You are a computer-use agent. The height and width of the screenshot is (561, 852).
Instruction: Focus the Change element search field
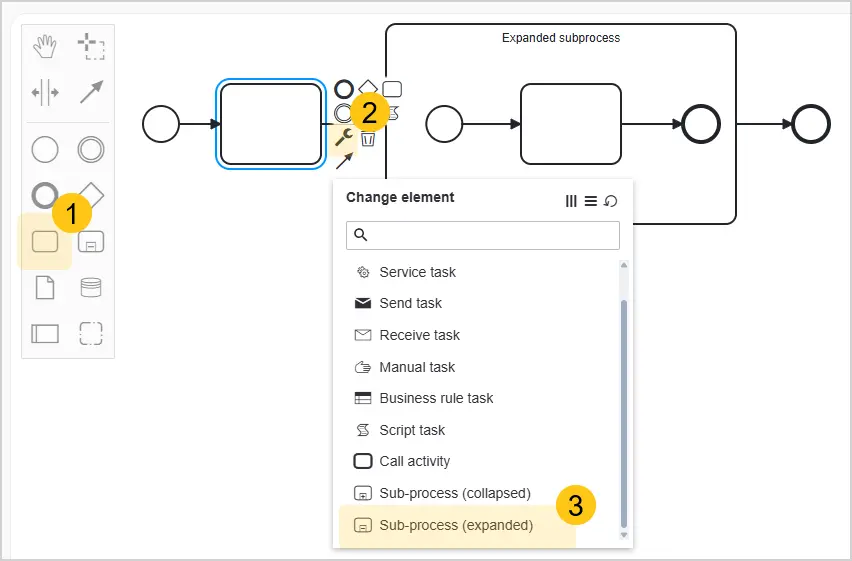(x=483, y=235)
